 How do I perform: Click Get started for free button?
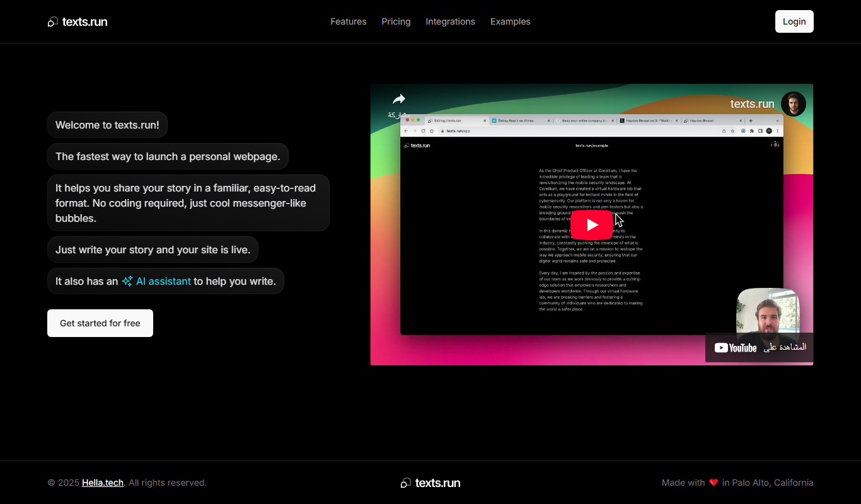[x=100, y=323]
